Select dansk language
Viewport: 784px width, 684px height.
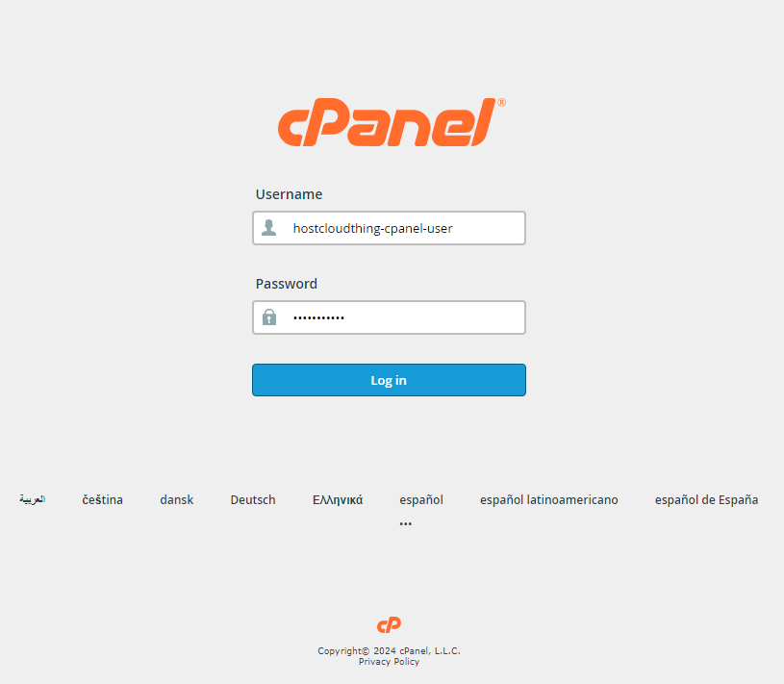point(176,499)
